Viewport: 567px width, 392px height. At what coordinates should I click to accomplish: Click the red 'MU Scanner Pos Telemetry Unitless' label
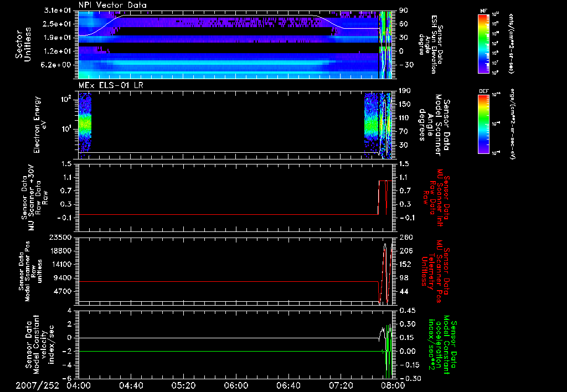coord(436,271)
